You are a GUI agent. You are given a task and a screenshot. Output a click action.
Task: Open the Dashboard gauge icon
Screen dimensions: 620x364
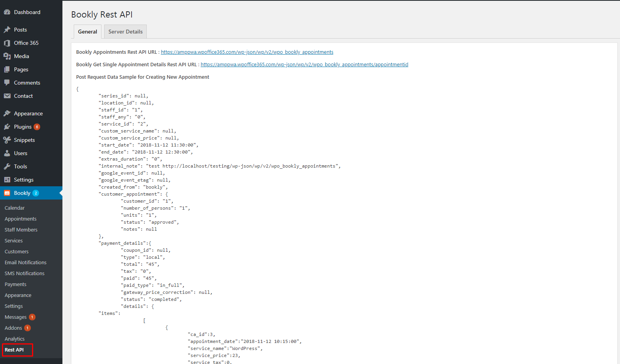point(7,12)
